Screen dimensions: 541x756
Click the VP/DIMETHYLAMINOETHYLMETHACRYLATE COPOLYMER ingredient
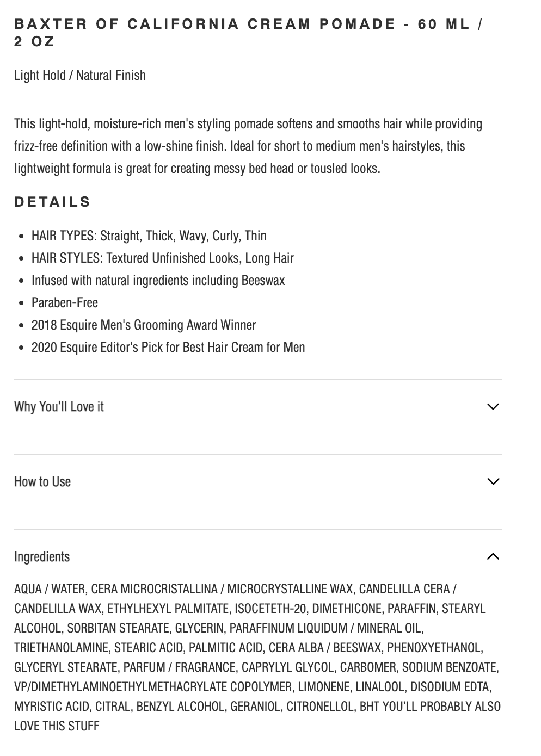(153, 687)
